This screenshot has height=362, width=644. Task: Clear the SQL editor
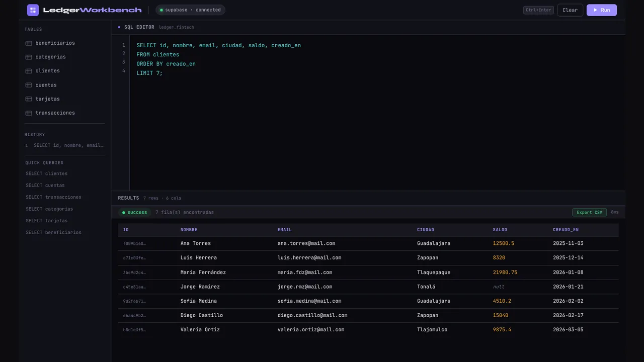pos(570,10)
